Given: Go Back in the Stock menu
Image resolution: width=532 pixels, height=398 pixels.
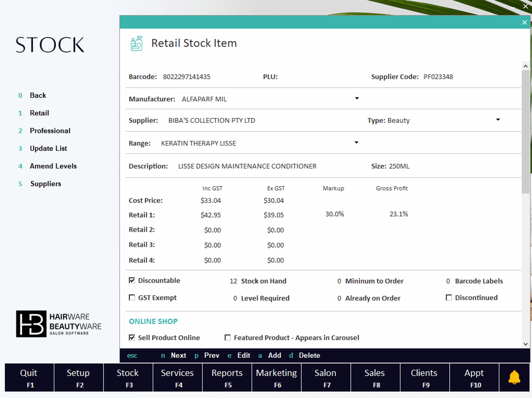Looking at the screenshot, I should pos(38,95).
